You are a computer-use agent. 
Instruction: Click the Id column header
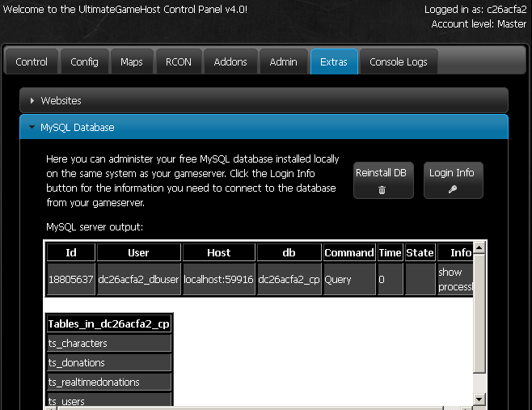tap(70, 252)
